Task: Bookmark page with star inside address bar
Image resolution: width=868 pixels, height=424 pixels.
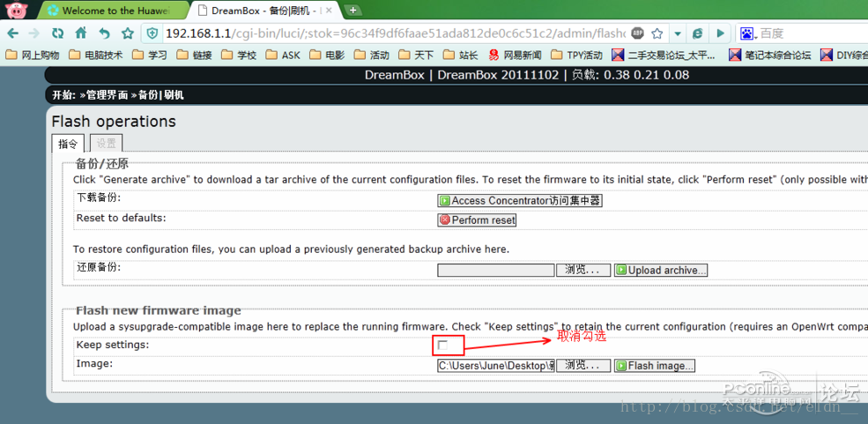Action: [657, 33]
